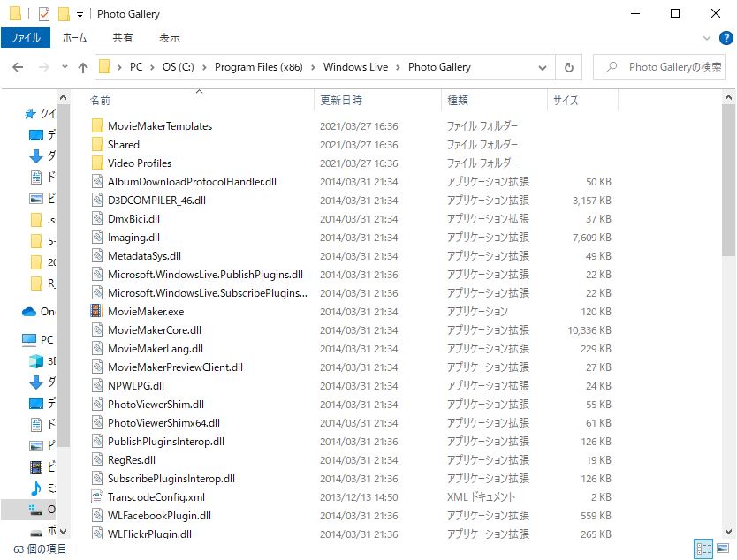Select WLFacebookPlugin.dll file name
The image size is (737, 560).
point(159,516)
